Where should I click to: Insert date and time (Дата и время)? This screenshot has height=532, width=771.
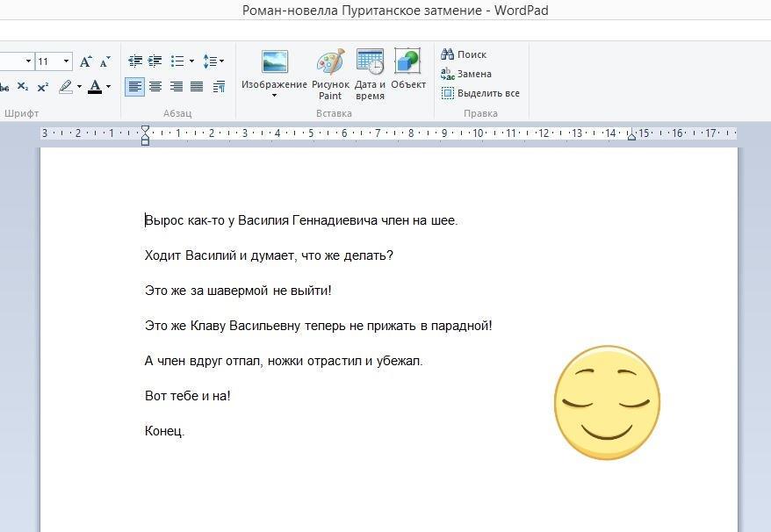point(370,74)
